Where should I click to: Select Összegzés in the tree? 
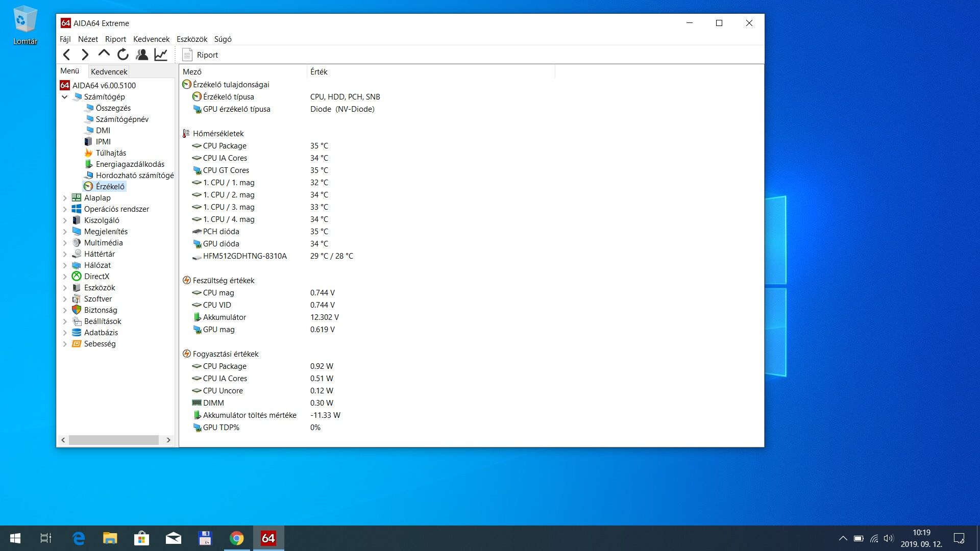113,108
